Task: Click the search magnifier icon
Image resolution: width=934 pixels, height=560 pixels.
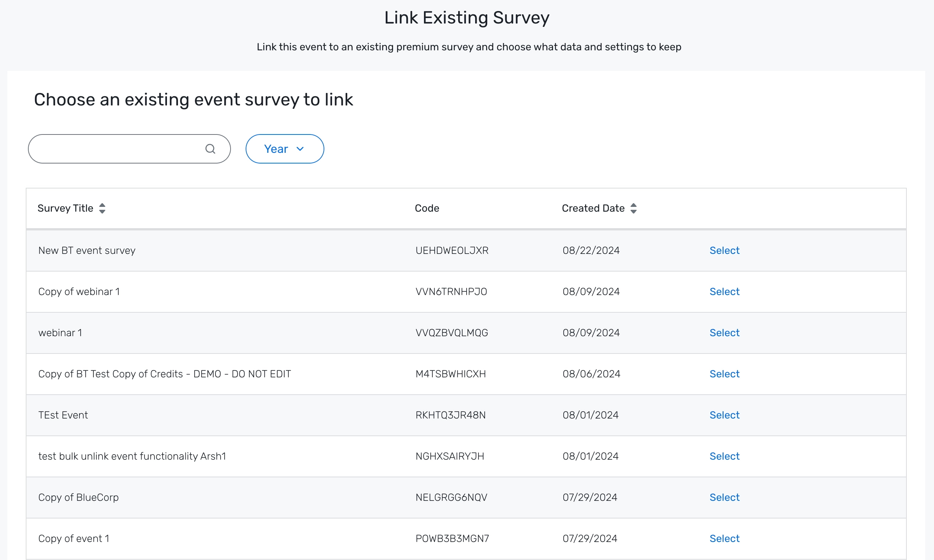Action: pos(210,149)
